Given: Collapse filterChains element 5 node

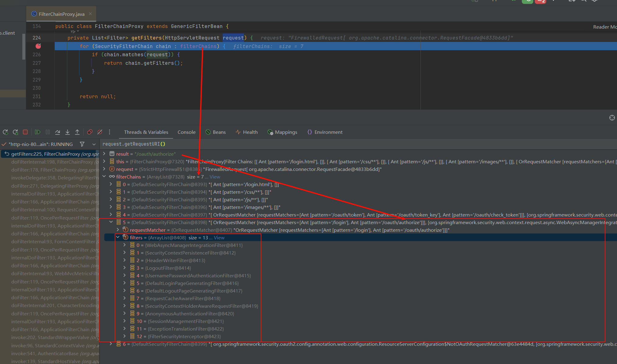Looking at the screenshot, I should [111, 222].
